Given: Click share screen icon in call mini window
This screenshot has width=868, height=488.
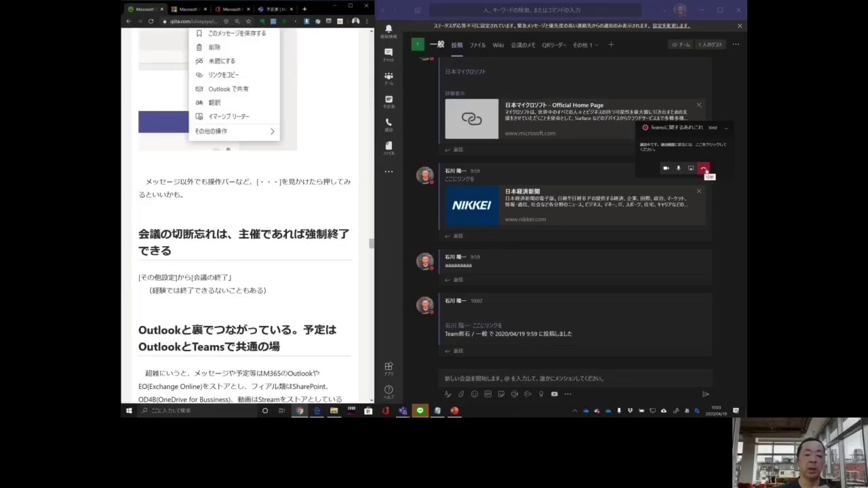Looking at the screenshot, I should pyautogui.click(x=691, y=168).
